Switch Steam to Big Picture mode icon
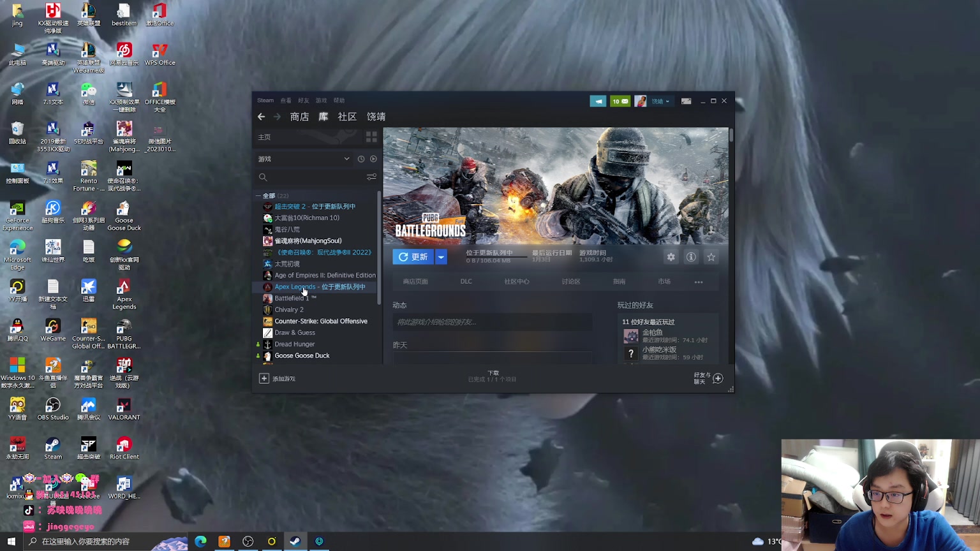The image size is (980, 551). point(686,101)
